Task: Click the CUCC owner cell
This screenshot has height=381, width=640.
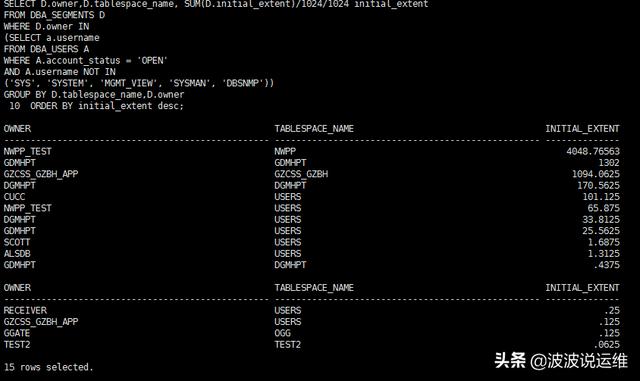Action: click(14, 197)
